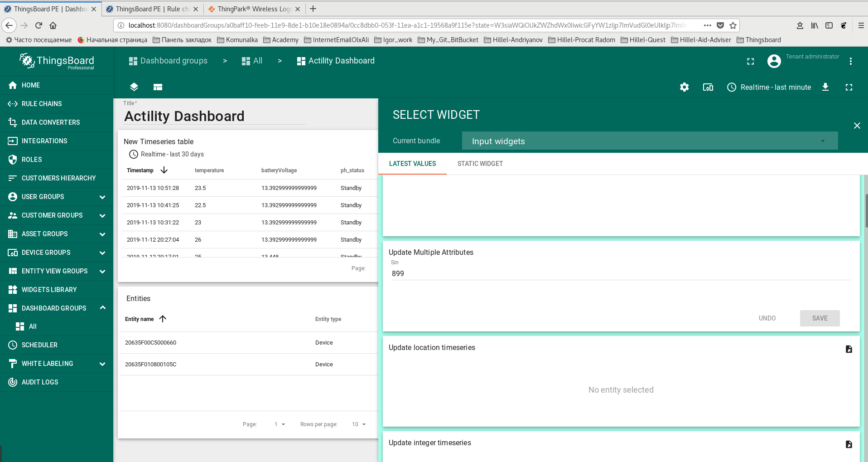
Task: Sort by the temperature column
Action: [x=209, y=170]
